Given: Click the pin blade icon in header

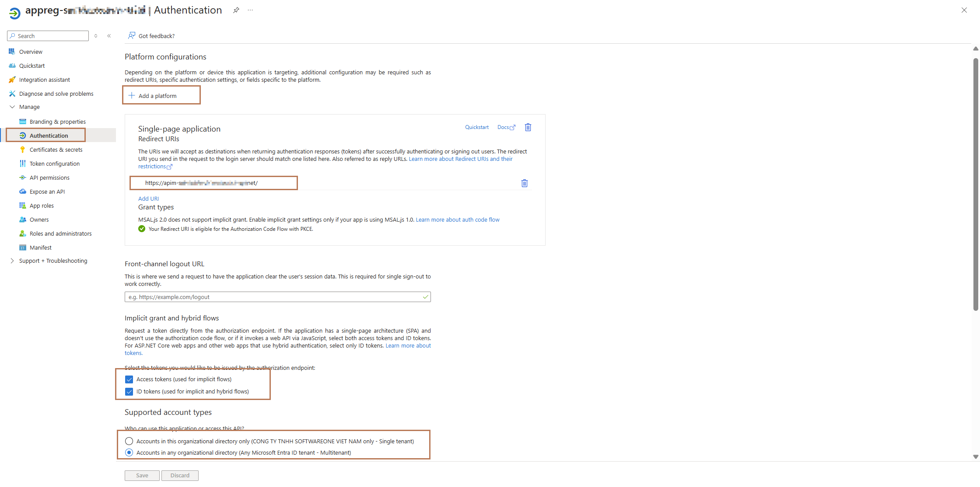Looking at the screenshot, I should pyautogui.click(x=236, y=10).
